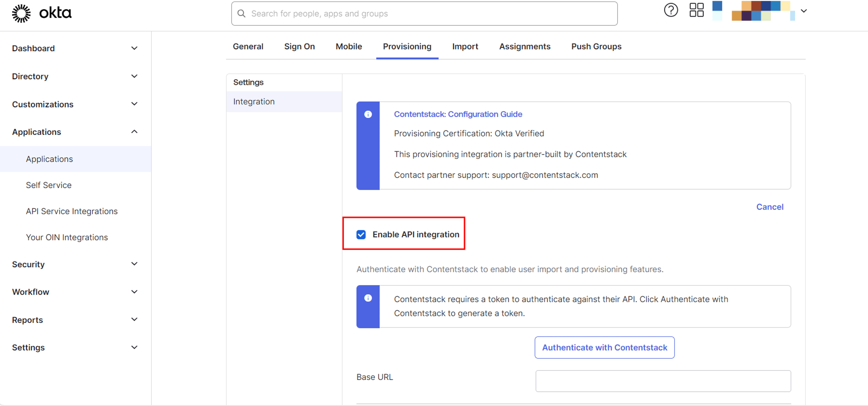Expand the Reports menu chevron
The height and width of the screenshot is (406, 868).
(x=134, y=320)
